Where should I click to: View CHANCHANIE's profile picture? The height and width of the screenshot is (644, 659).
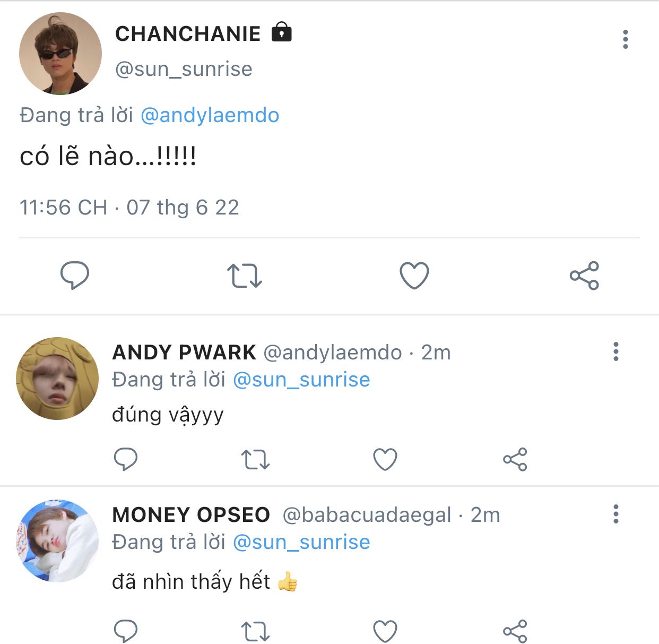(60, 54)
